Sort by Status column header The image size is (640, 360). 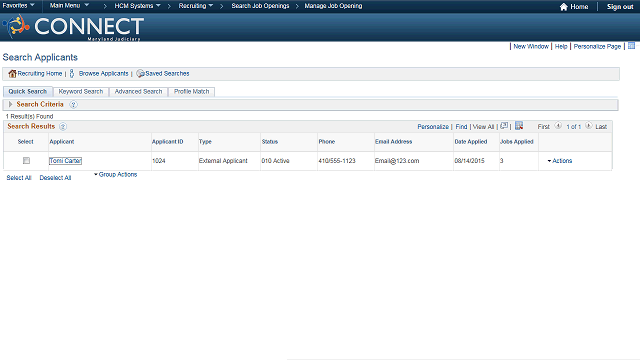click(270, 142)
